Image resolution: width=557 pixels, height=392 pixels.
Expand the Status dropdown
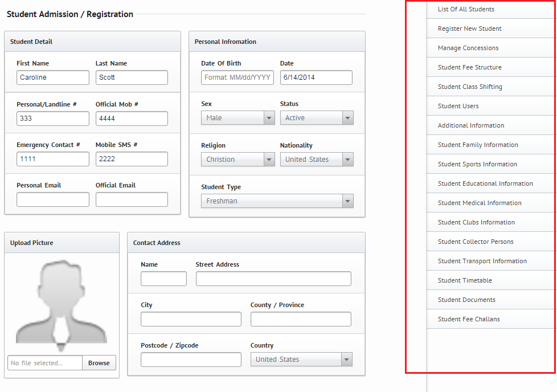[x=317, y=118]
